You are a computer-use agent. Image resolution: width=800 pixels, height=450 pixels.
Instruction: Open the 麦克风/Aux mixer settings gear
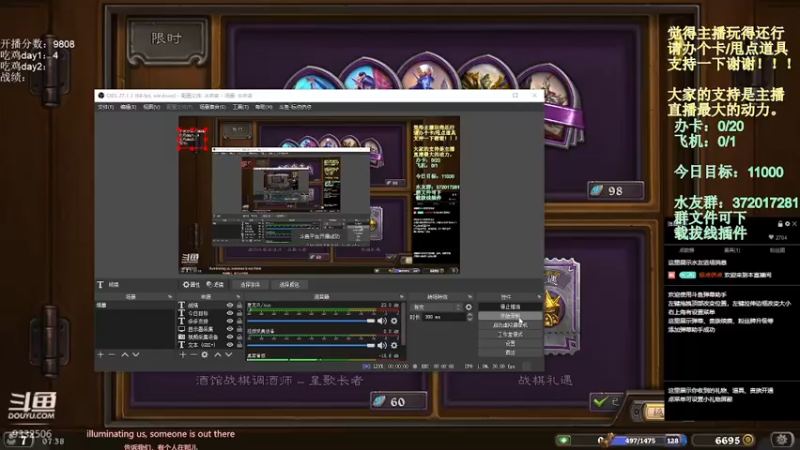tap(394, 321)
